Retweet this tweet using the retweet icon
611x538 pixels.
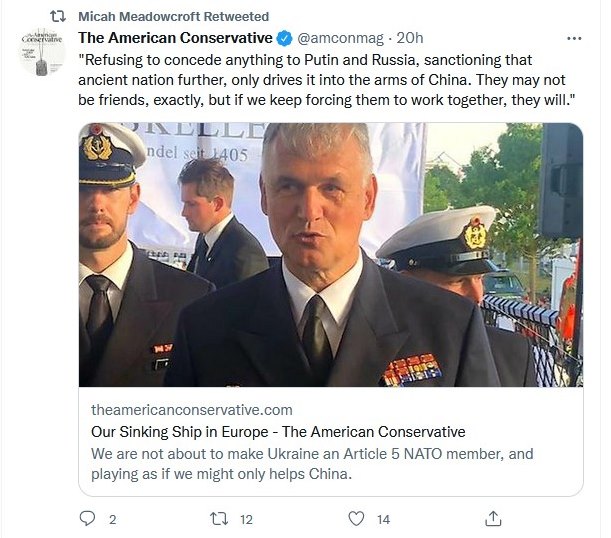(x=219, y=519)
